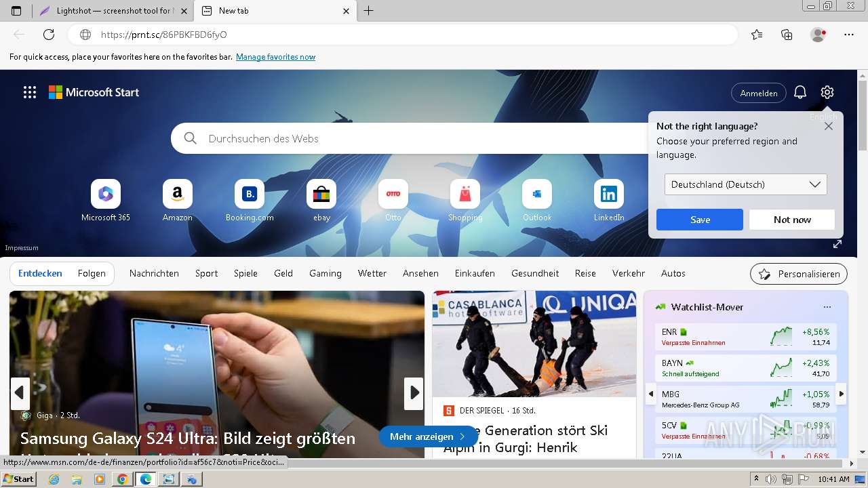Open the volume control in system tray
The image size is (868, 488).
coord(771,479)
